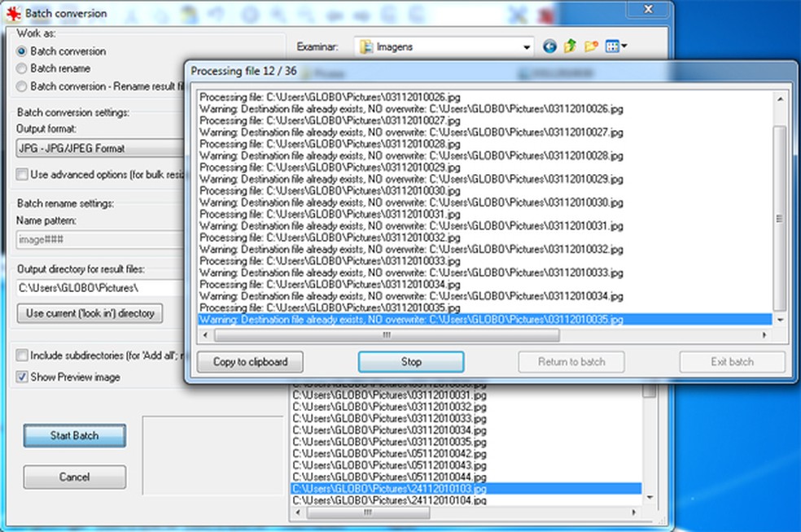The image size is (801, 532).
Task: Click the preview image box beside Start Batch
Action: (x=212, y=456)
